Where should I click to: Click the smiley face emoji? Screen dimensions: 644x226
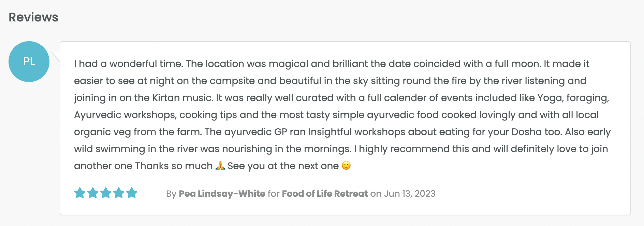tap(346, 166)
